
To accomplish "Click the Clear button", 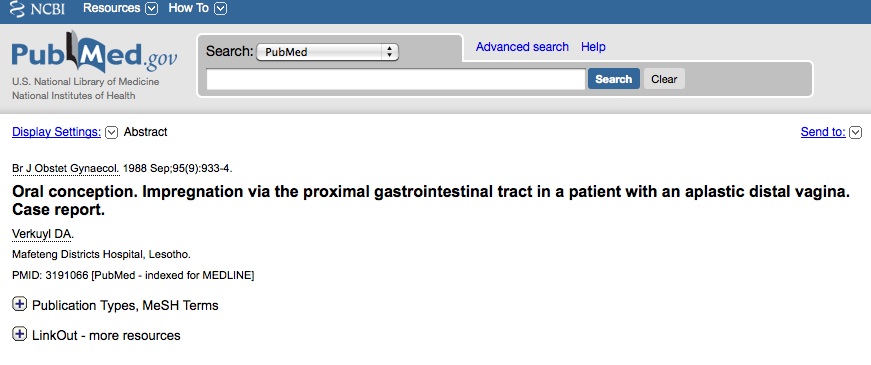I will pos(664,79).
